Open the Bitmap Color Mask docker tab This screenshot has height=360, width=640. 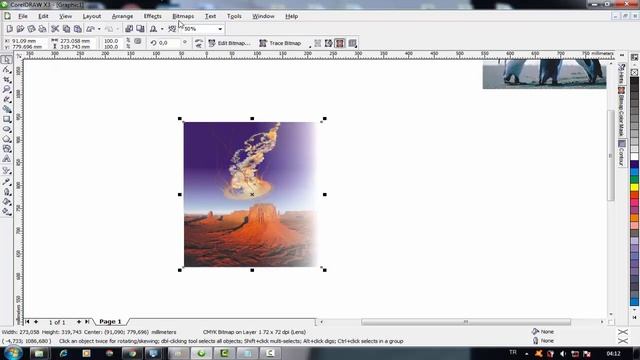point(621,111)
